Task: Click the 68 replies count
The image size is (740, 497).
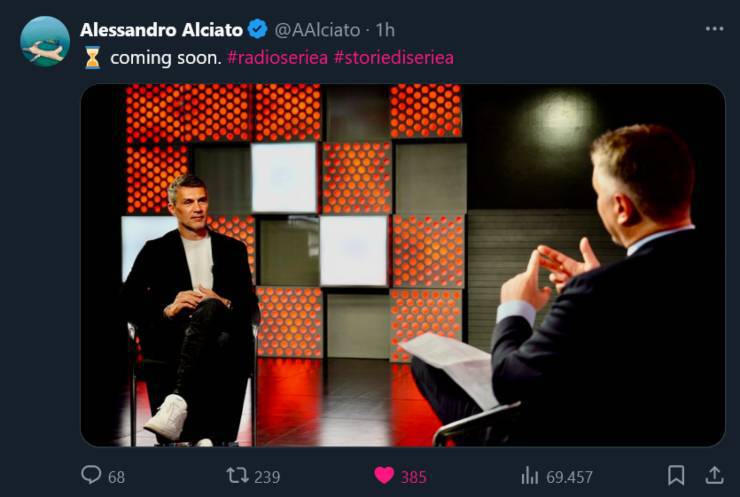Action: point(117,477)
